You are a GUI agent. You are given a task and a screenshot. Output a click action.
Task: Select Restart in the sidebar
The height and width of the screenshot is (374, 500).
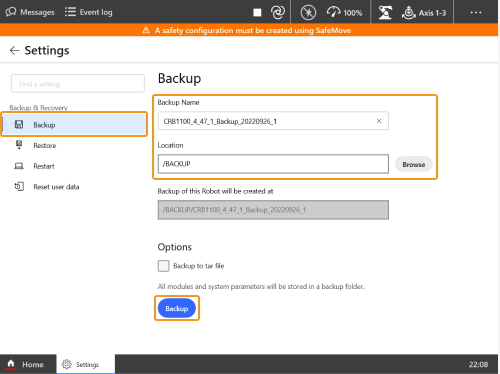pos(75,166)
